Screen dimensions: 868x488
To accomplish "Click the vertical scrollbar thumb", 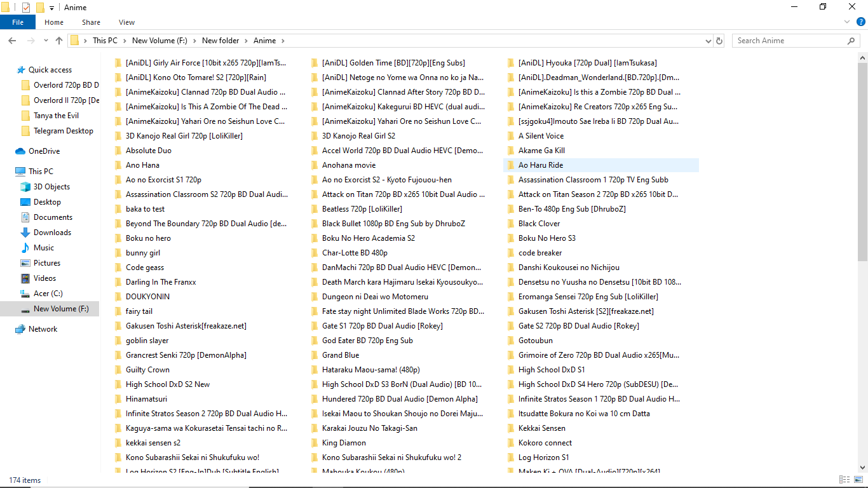I will coord(862,162).
